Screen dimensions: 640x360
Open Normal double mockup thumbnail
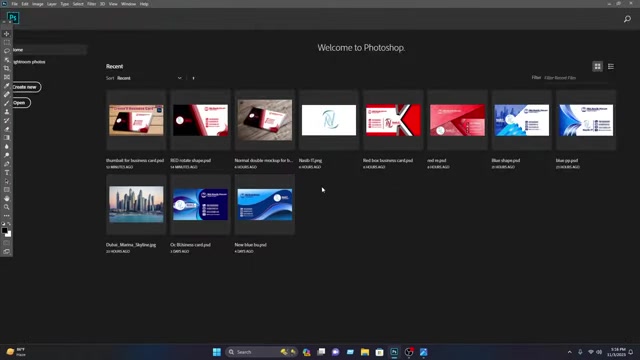tap(265, 120)
